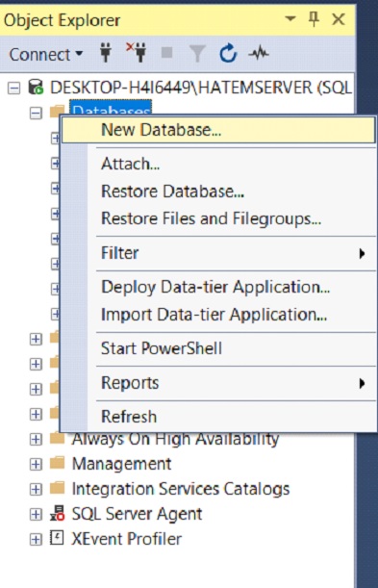378x588 pixels.
Task: Click the Object Explorer pin icon
Action: (314, 18)
